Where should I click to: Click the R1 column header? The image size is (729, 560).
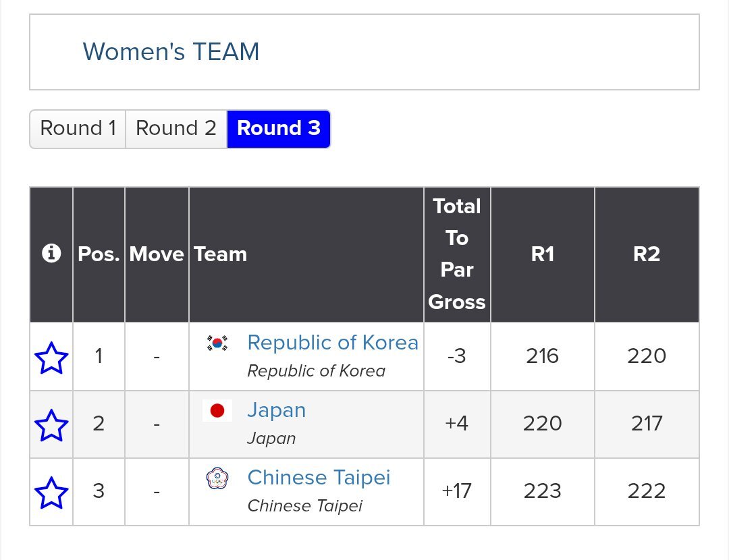click(x=543, y=254)
